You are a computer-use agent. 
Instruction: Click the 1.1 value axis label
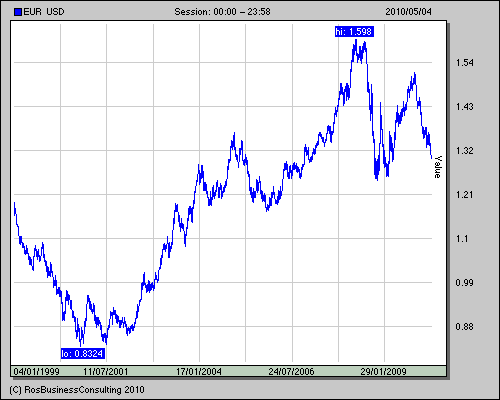(462, 239)
